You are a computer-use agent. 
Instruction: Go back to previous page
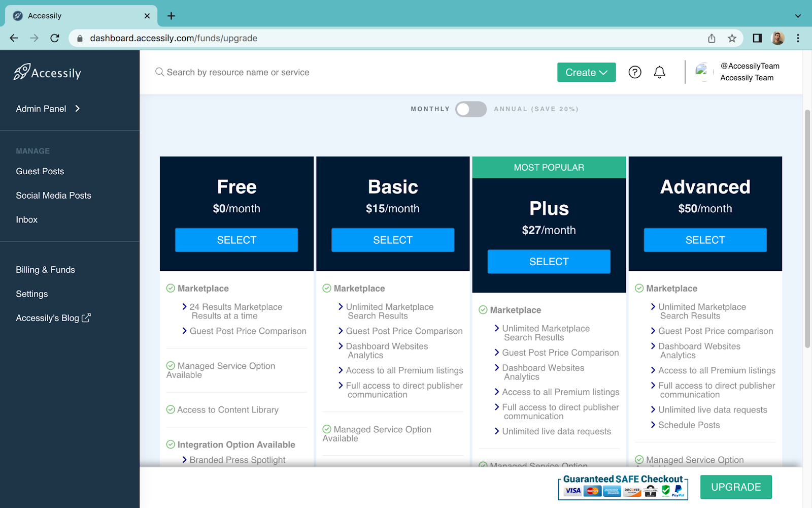(14, 38)
